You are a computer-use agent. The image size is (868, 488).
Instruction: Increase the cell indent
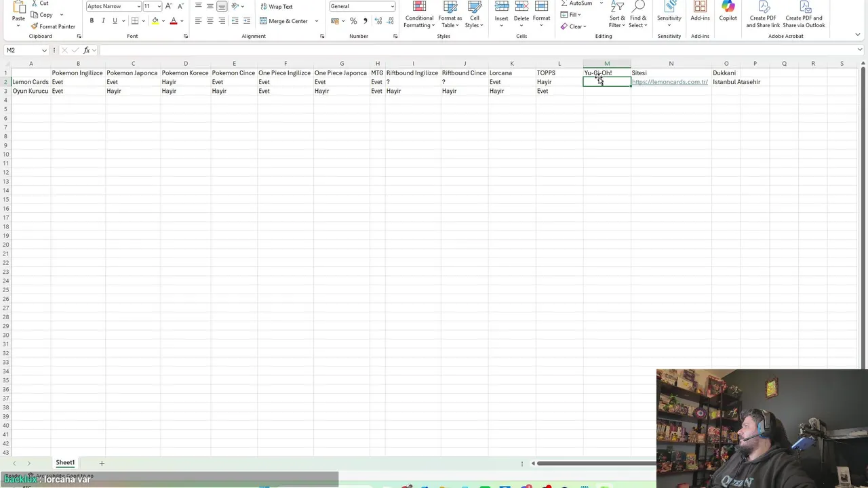point(247,21)
